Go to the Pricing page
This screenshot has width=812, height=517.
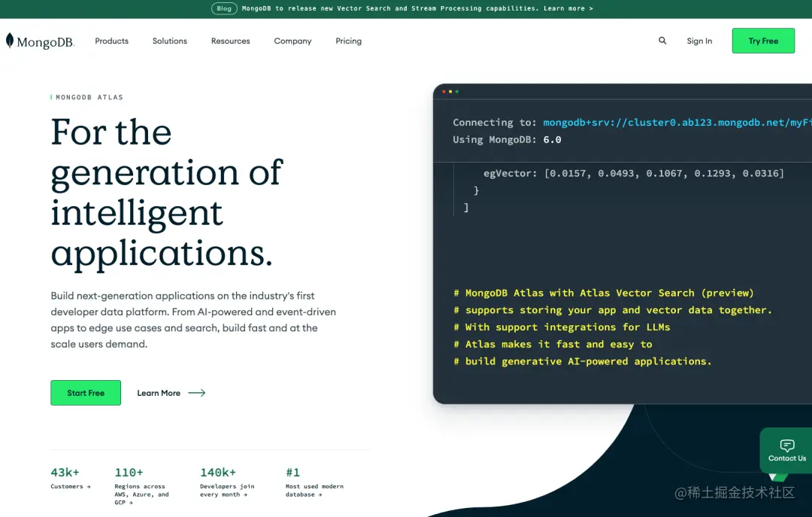[349, 41]
